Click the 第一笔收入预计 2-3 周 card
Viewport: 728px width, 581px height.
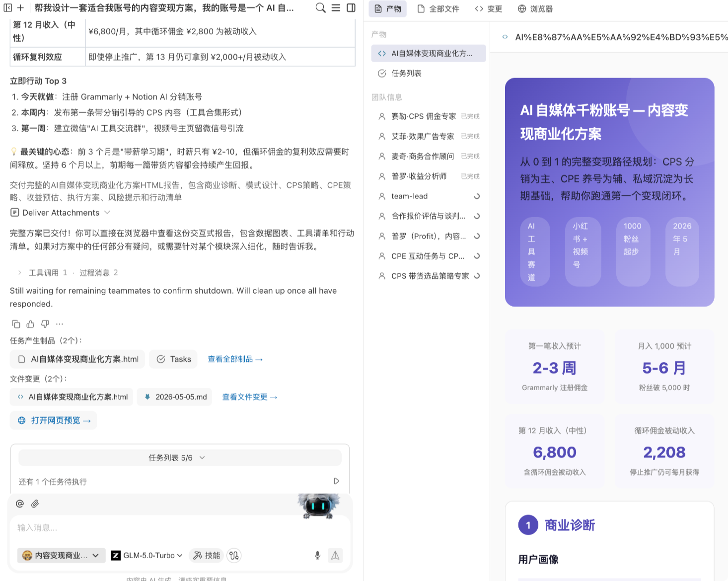[555, 367]
